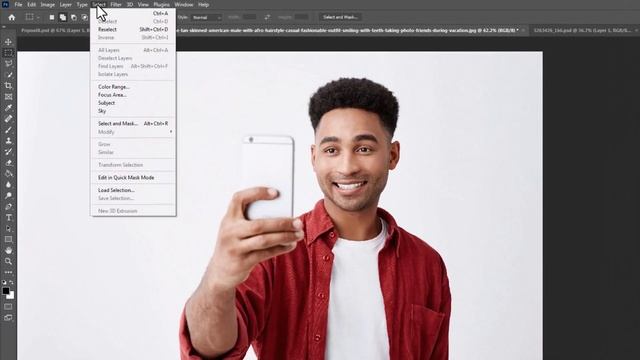Screen dimensions: 640x360
Task: Click the foreground color swatch
Action: click(6, 291)
